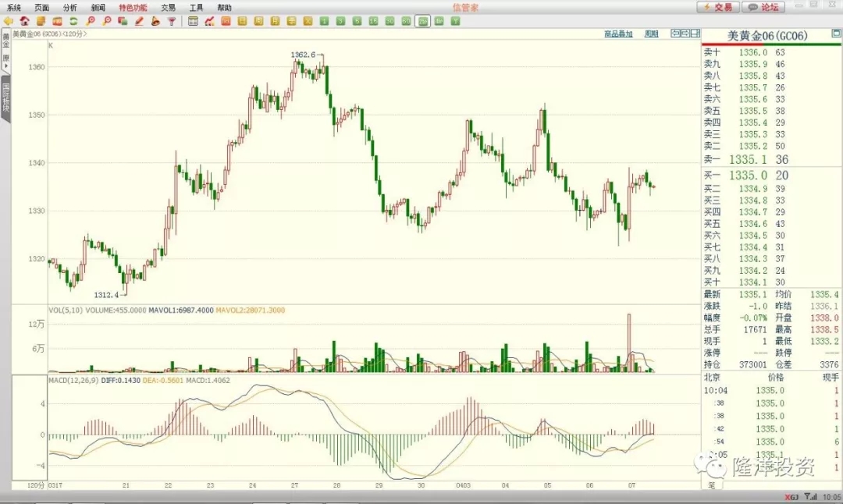Click the 交易 lightning button
The width and height of the screenshot is (843, 504).
(x=718, y=7)
